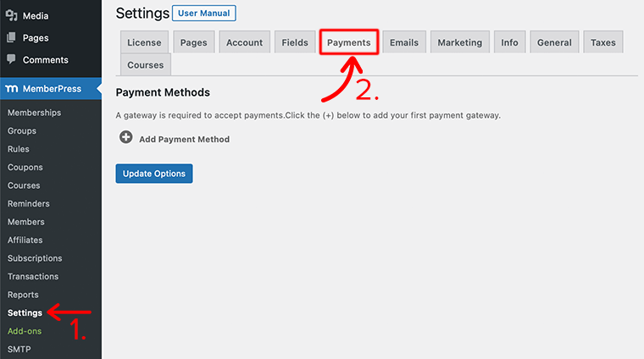
Task: Open Rules submenu item
Action: [18, 149]
